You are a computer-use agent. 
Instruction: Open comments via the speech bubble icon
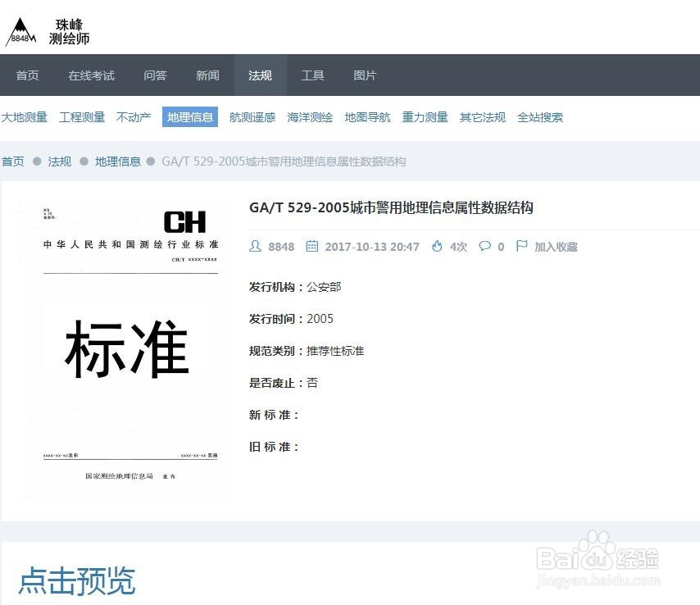coord(484,246)
